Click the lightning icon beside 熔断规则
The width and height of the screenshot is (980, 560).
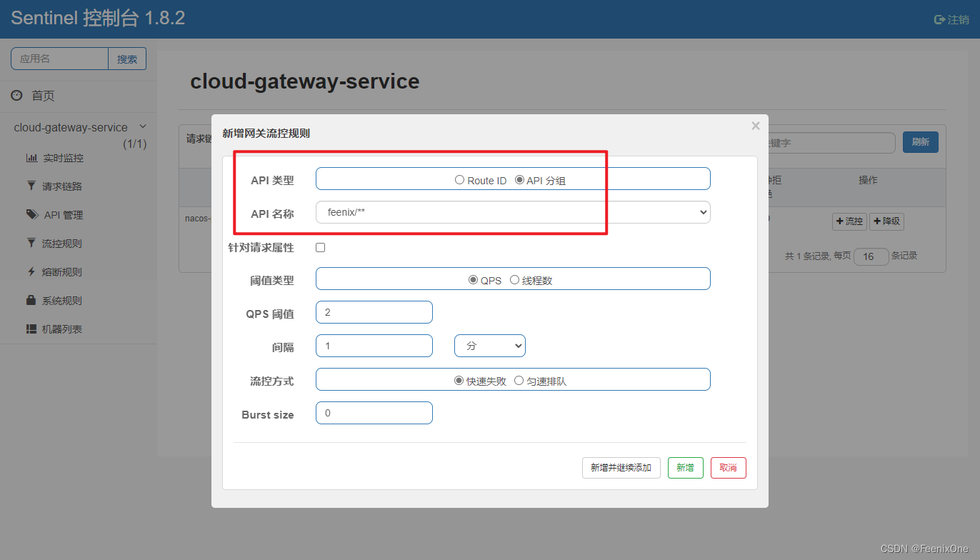point(31,271)
